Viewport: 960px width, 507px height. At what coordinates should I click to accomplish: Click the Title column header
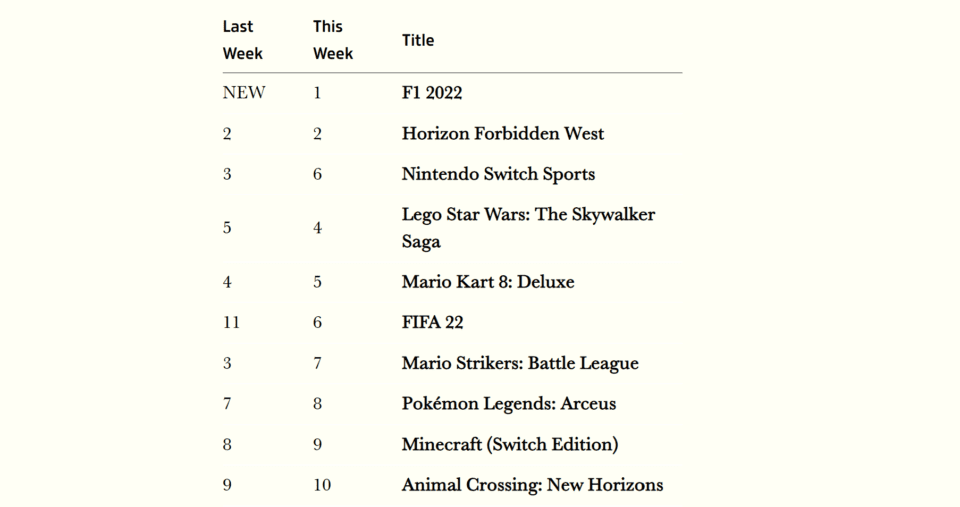click(418, 40)
